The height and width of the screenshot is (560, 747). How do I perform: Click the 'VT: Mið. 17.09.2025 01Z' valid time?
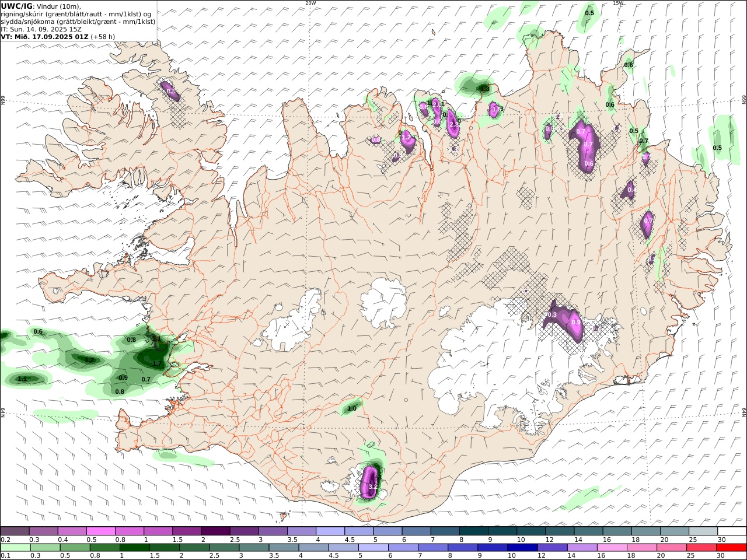point(44,37)
